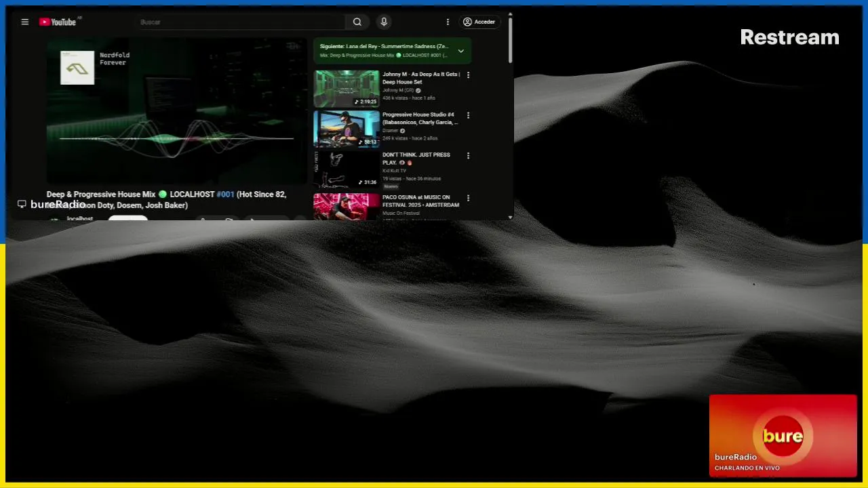Play the Johnny M As Deep As It Gets thumbnail
Image resolution: width=868 pixels, height=488 pixels.
(347, 88)
